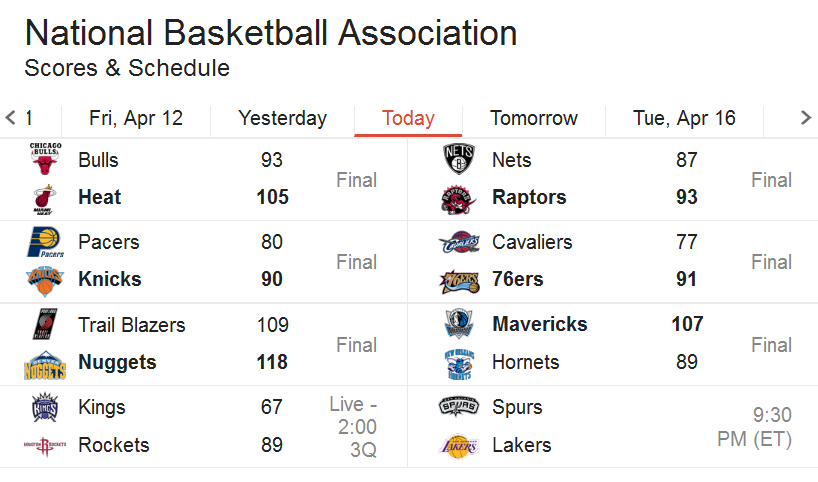This screenshot has height=482, width=818.
Task: Go to previous dates with left arrow
Action: [10, 117]
